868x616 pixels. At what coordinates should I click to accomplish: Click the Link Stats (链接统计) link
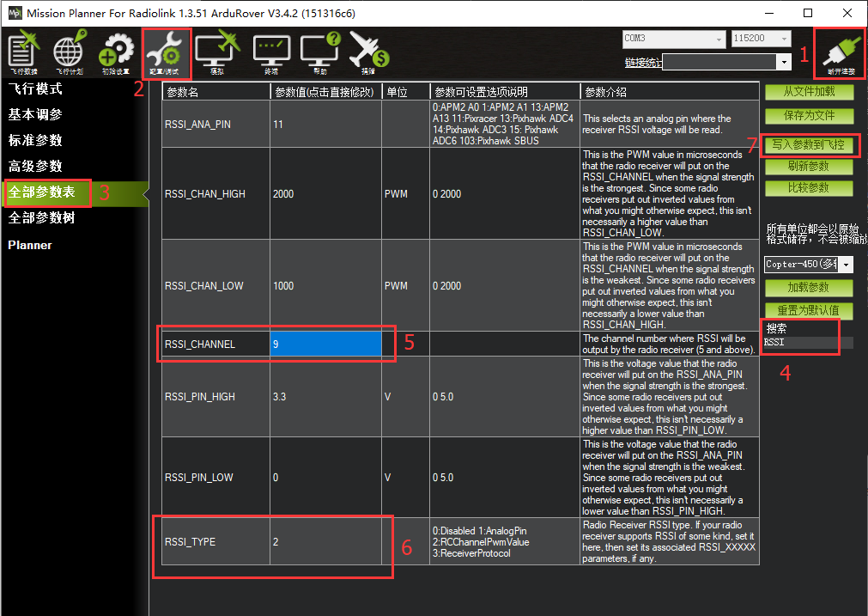643,62
